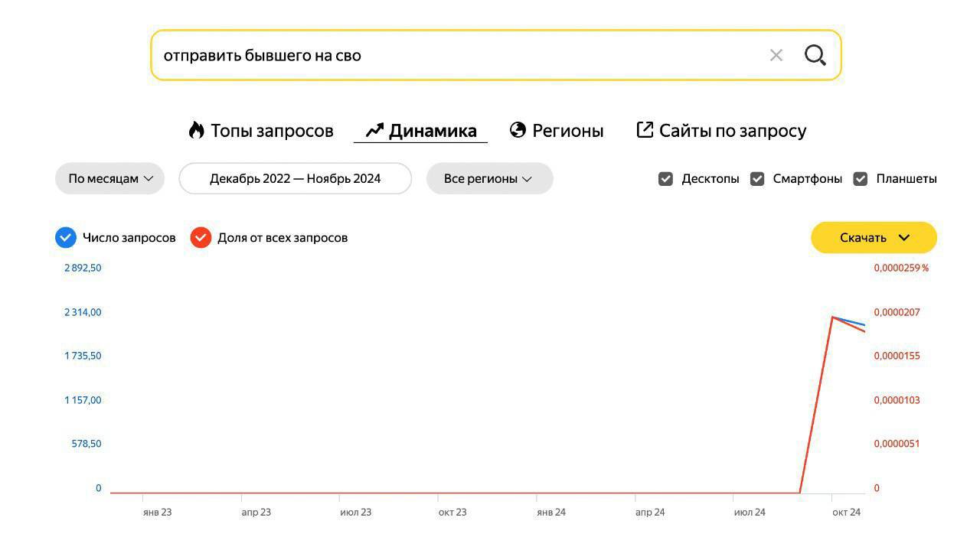Click the external link icon for Сайты
This screenshot has height=547, width=980.
645,130
